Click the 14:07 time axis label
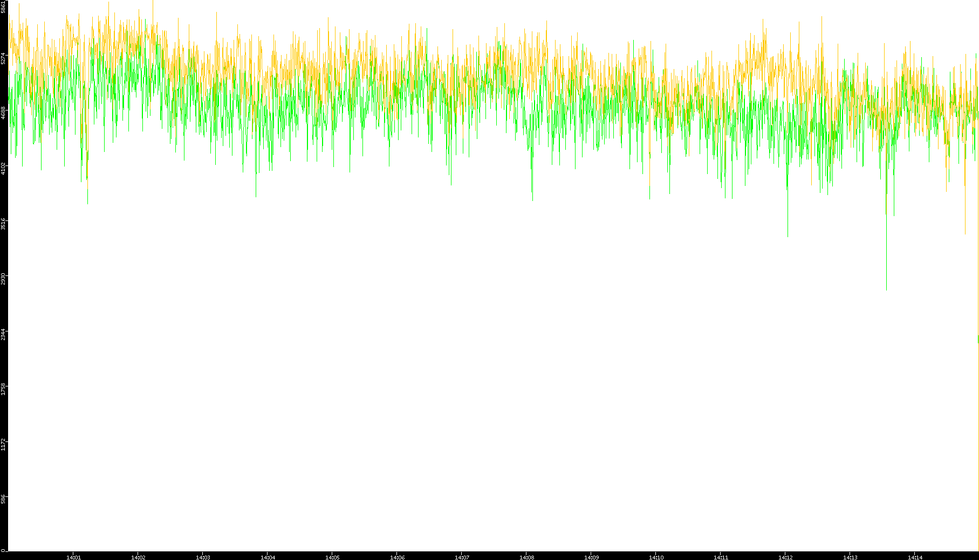The height and width of the screenshot is (560, 979). 462,557
